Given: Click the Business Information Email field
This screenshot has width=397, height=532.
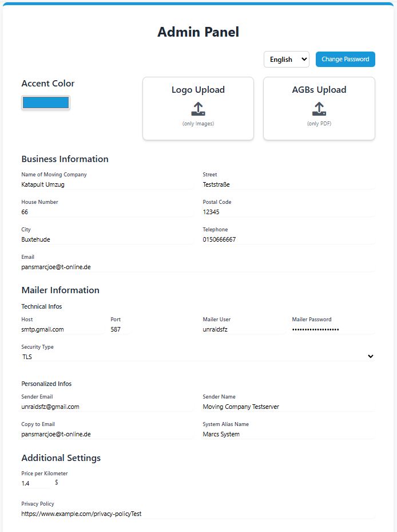Looking at the screenshot, I should point(198,267).
